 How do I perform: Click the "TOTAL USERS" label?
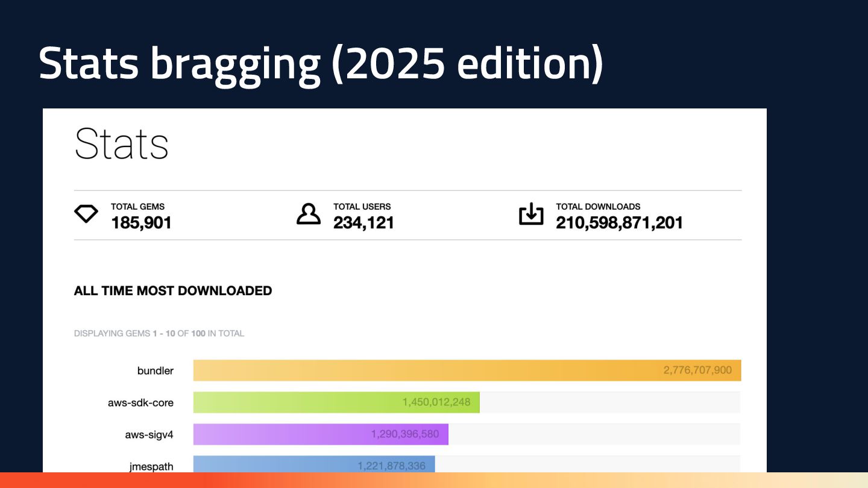[x=362, y=207]
